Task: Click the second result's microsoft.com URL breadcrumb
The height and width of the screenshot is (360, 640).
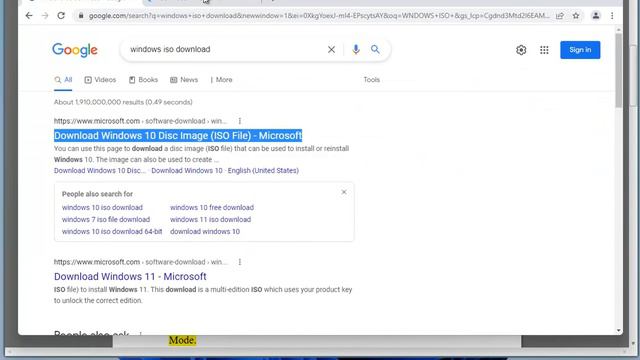Action: click(x=140, y=262)
